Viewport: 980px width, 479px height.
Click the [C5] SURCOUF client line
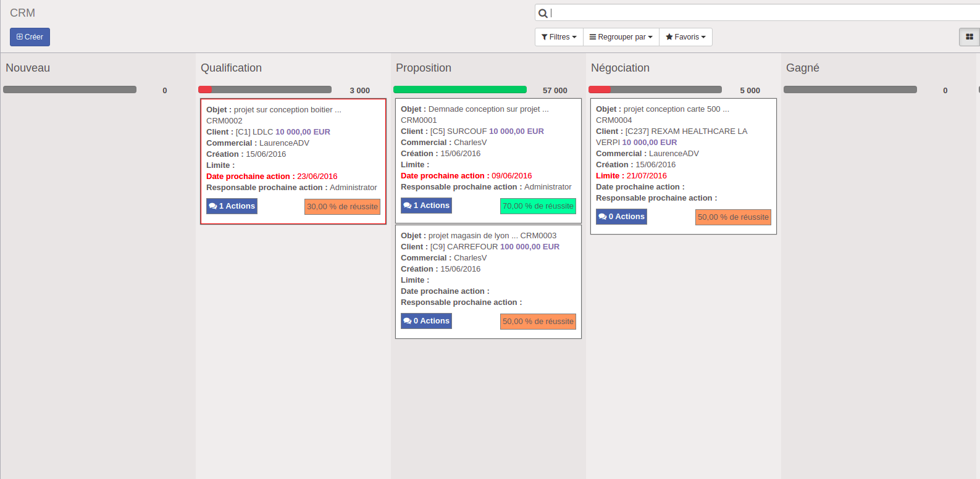472,131
